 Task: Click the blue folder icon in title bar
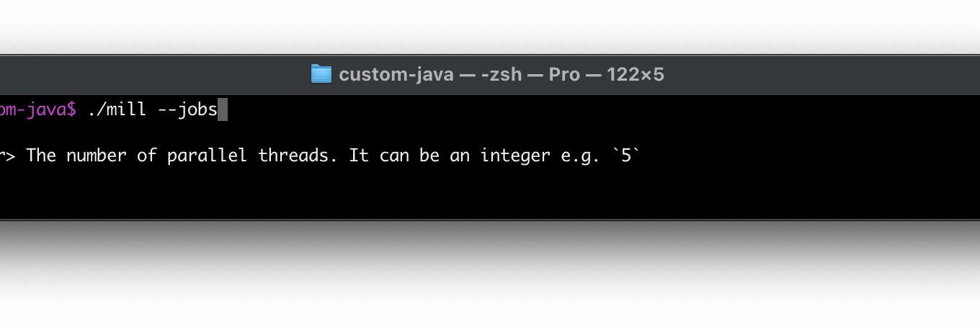321,74
